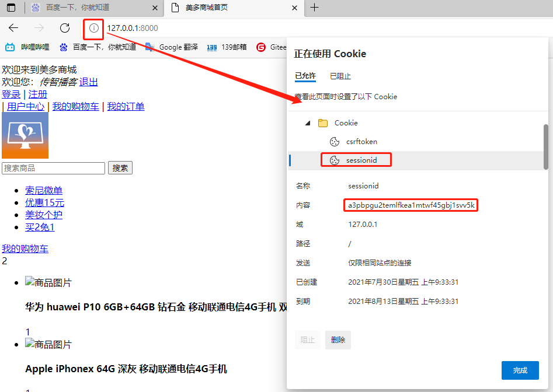Click the 删除 button
Screen dimensions: 553x392
338,340
